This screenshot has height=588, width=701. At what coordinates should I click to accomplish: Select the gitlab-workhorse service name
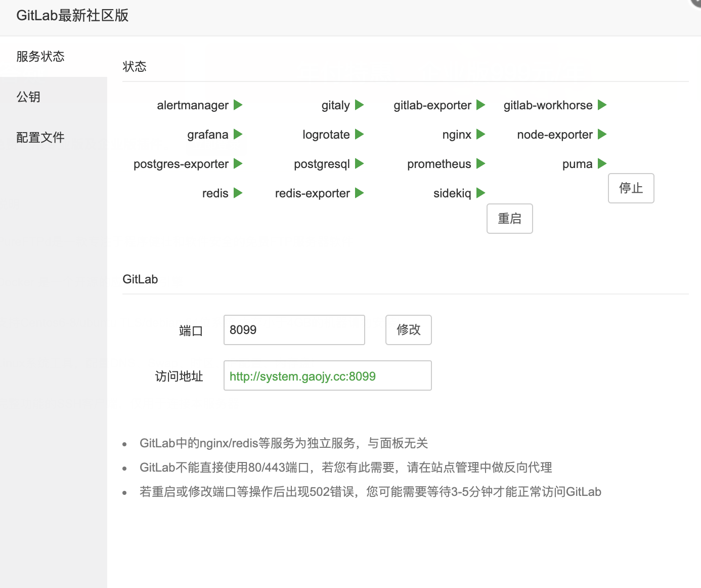(x=548, y=105)
